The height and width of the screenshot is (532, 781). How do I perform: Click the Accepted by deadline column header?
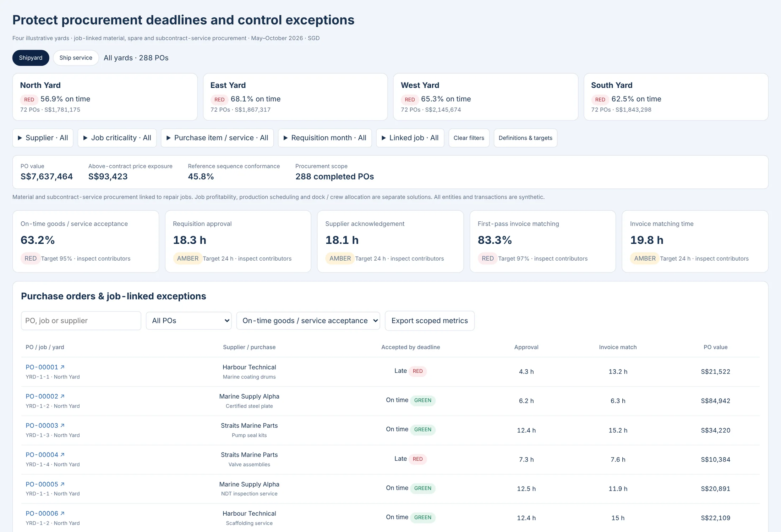[x=411, y=347]
